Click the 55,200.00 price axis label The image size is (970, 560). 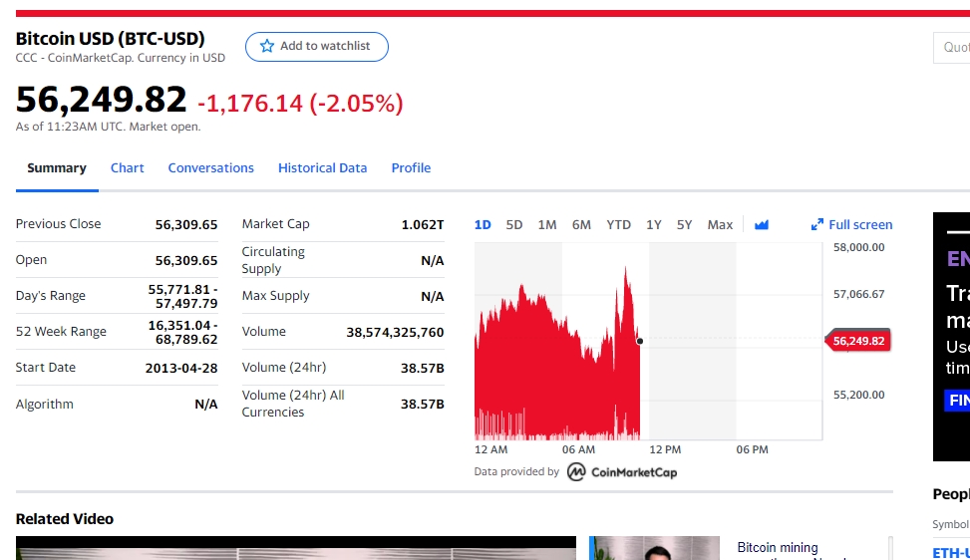click(x=858, y=395)
